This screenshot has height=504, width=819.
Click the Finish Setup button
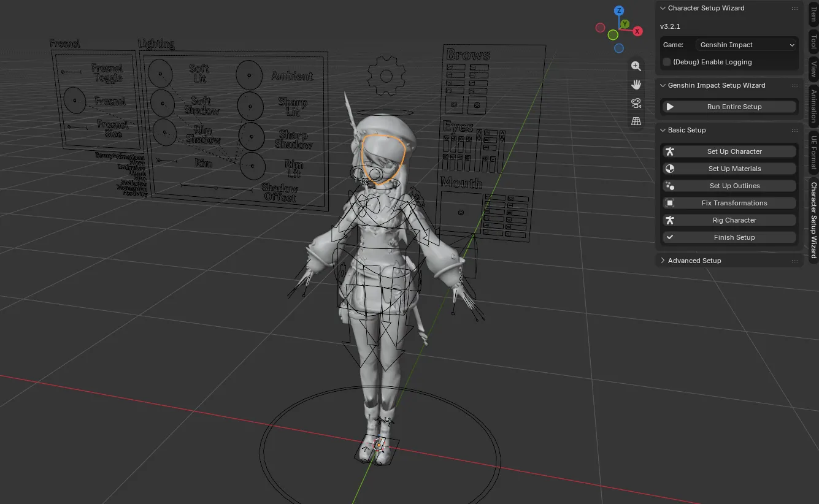[x=729, y=237]
